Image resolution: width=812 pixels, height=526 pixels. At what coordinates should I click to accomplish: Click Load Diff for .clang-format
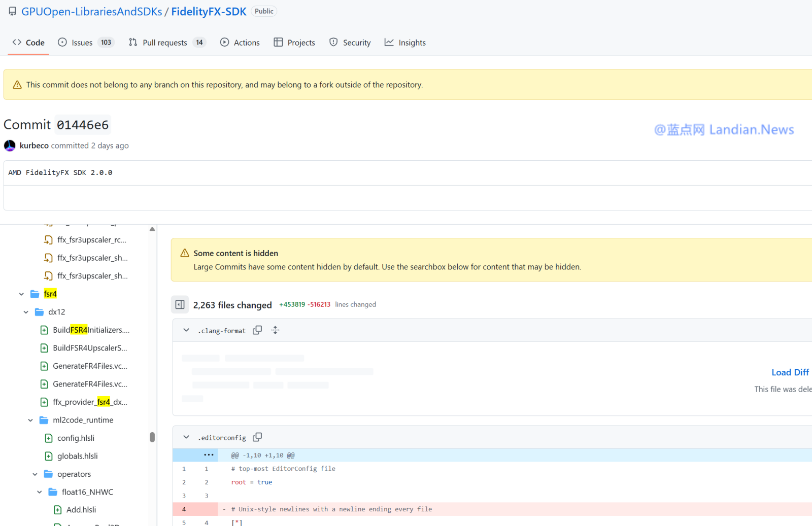(x=790, y=372)
